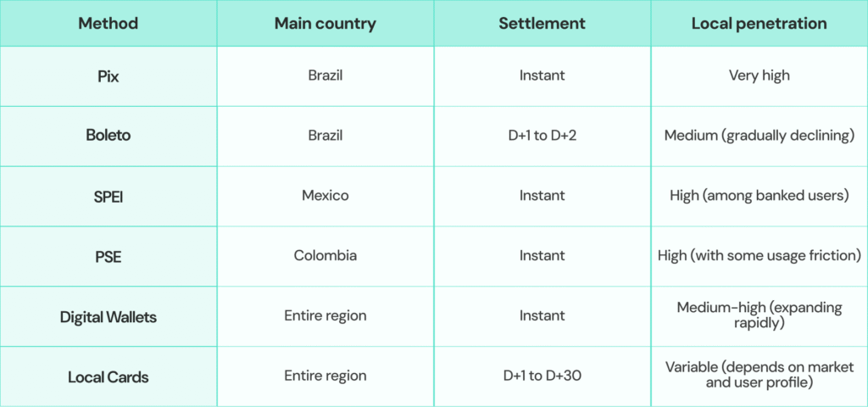Click the Local Cards row label
This screenshot has height=407, width=868.
pyautogui.click(x=108, y=376)
